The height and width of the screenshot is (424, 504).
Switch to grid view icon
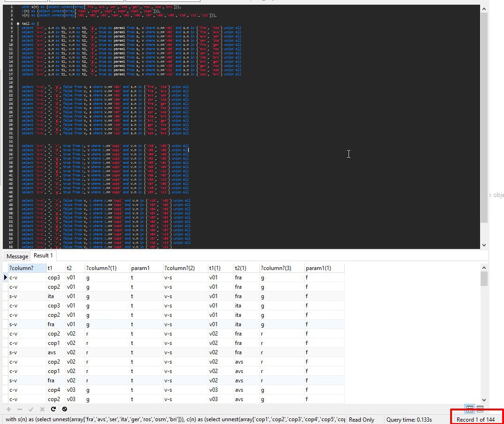pyautogui.click(x=470, y=409)
